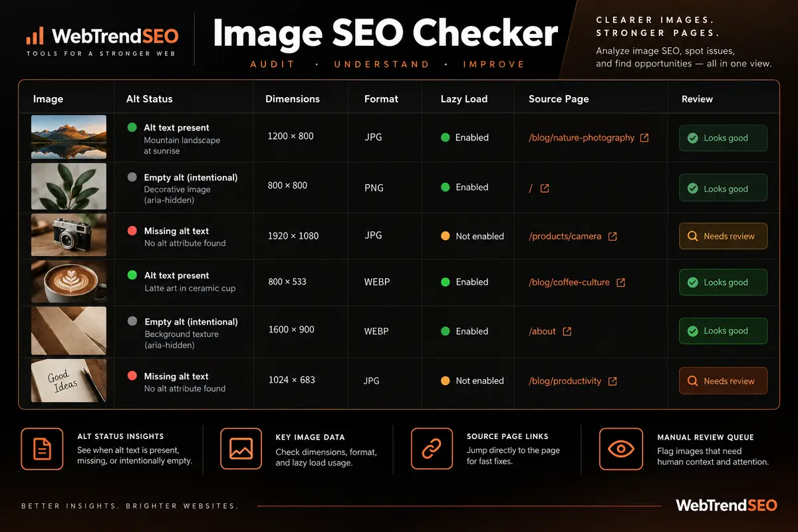Click green lazy load dot in 800 × 533 row
Image resolution: width=798 pixels, height=532 pixels.
[x=446, y=282]
